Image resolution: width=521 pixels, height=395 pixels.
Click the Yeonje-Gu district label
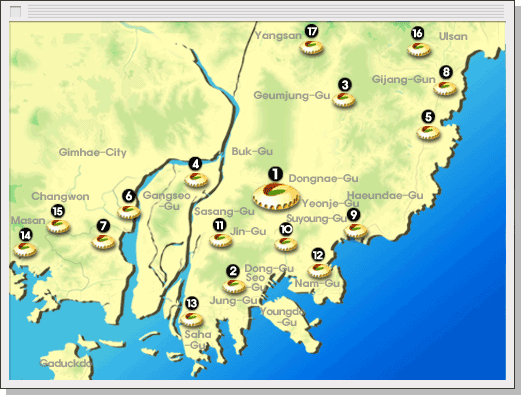pos(331,203)
